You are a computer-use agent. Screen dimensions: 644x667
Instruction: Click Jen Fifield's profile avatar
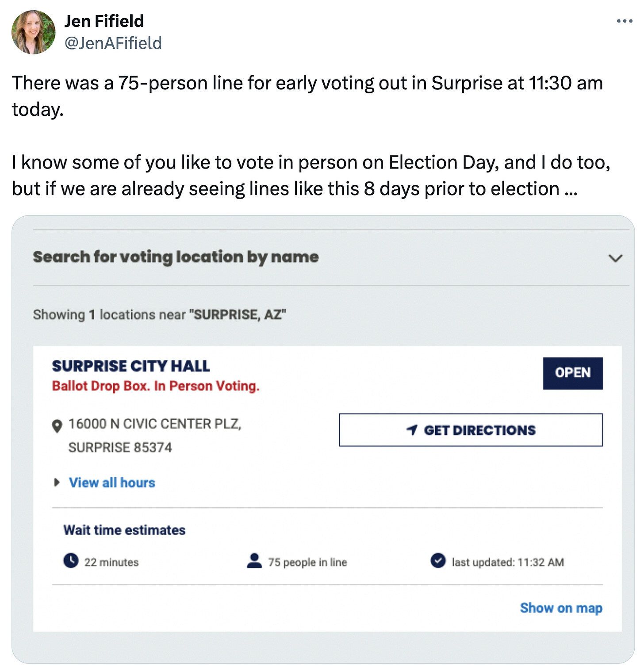tap(34, 32)
